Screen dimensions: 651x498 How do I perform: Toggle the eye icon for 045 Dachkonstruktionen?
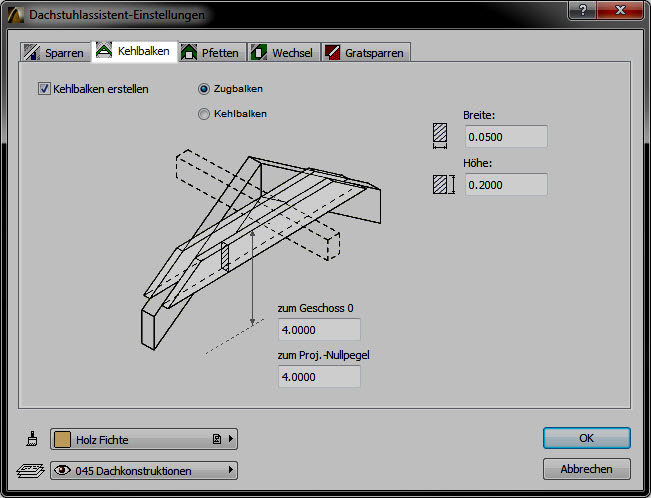tap(62, 470)
